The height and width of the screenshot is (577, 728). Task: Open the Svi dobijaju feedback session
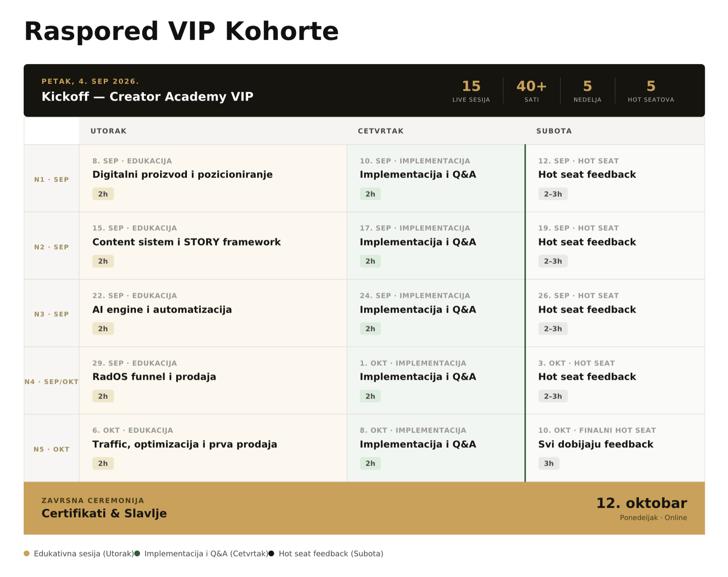pyautogui.click(x=615, y=448)
